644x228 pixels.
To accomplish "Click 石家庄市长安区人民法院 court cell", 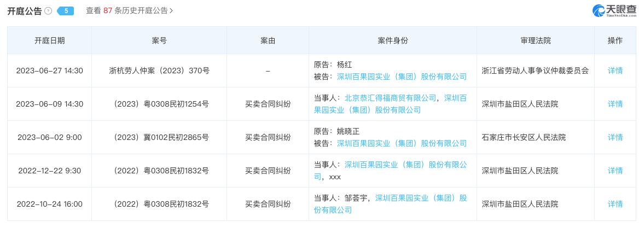I will point(524,137).
